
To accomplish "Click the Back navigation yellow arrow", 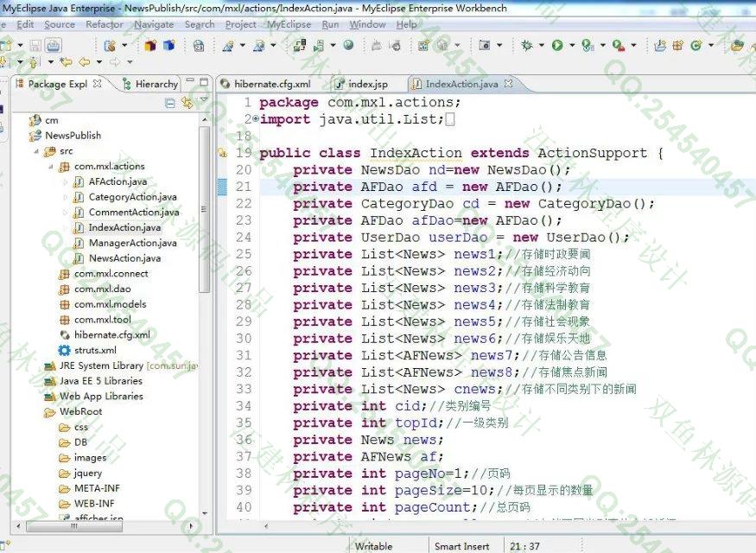I will 85,61.
